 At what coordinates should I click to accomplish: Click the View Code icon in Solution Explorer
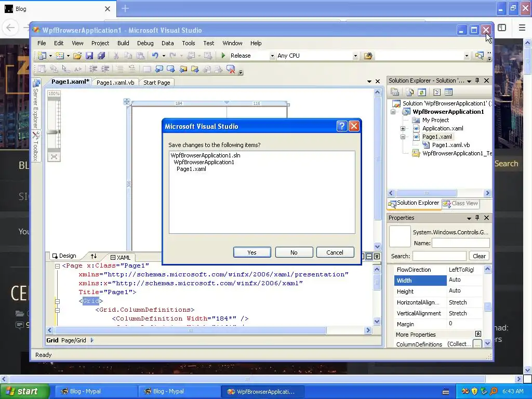[x=437, y=92]
